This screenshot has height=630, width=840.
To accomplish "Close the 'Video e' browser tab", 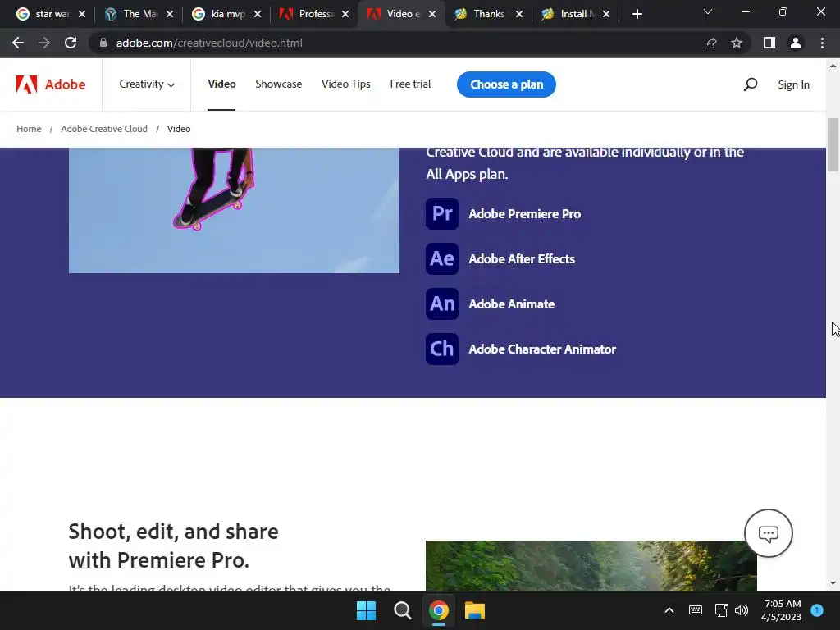I will pos(432,14).
